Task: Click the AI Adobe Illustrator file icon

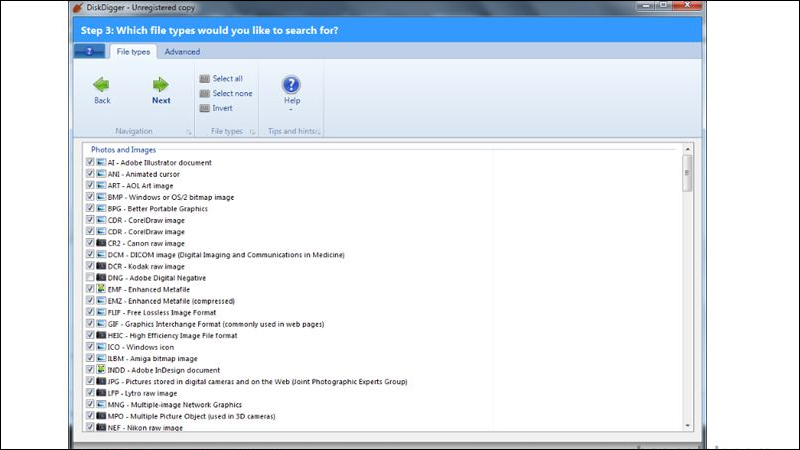Action: click(x=101, y=162)
